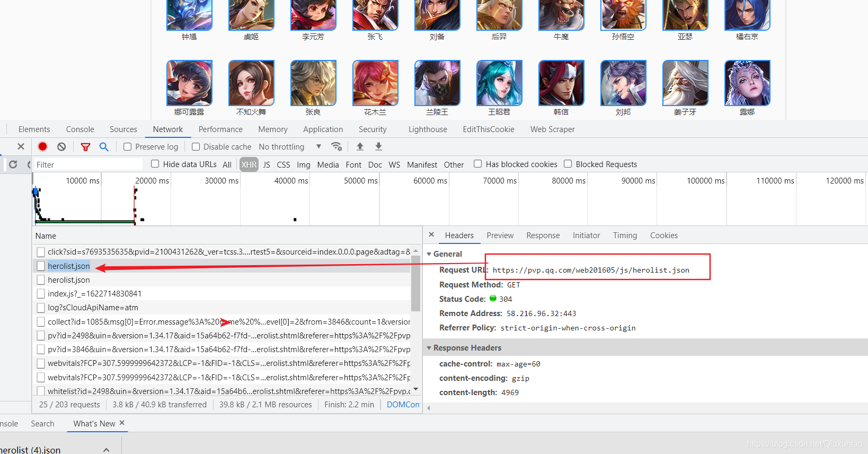868x454 pixels.
Task: Tick checkbox for click?sid= request row
Action: pyautogui.click(x=41, y=251)
